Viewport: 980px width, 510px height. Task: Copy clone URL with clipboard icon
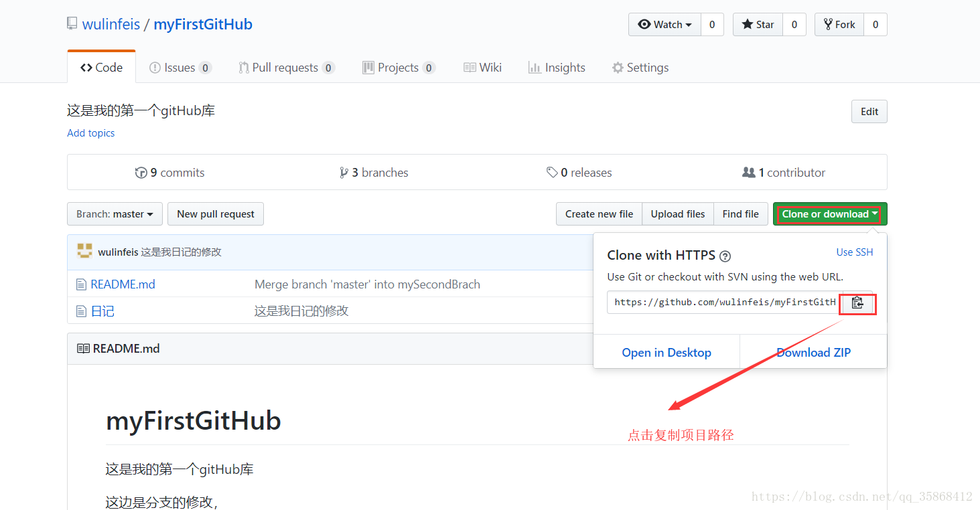[857, 303]
